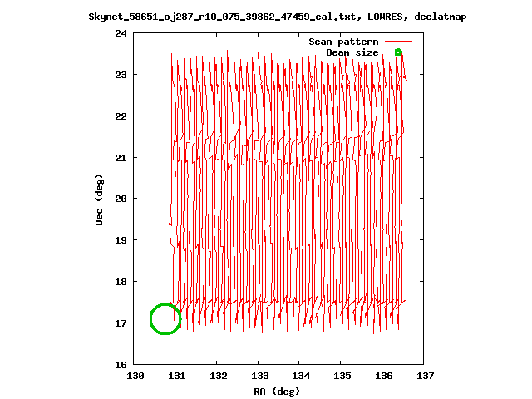Click the x-axis tick label 133
The height and width of the screenshot is (399, 532).
pos(259,376)
